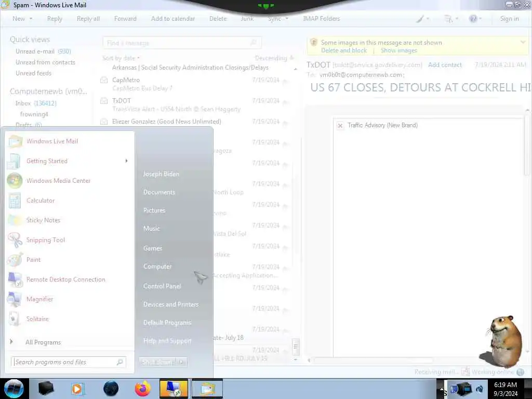Screen dimensions: 532x399
Task: Open Control Panel from Start menu
Action: (162, 286)
